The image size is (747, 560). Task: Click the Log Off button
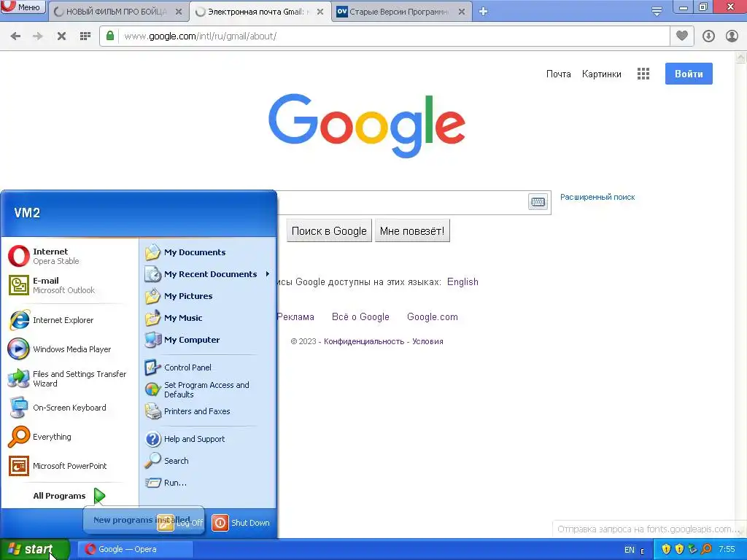coord(180,523)
